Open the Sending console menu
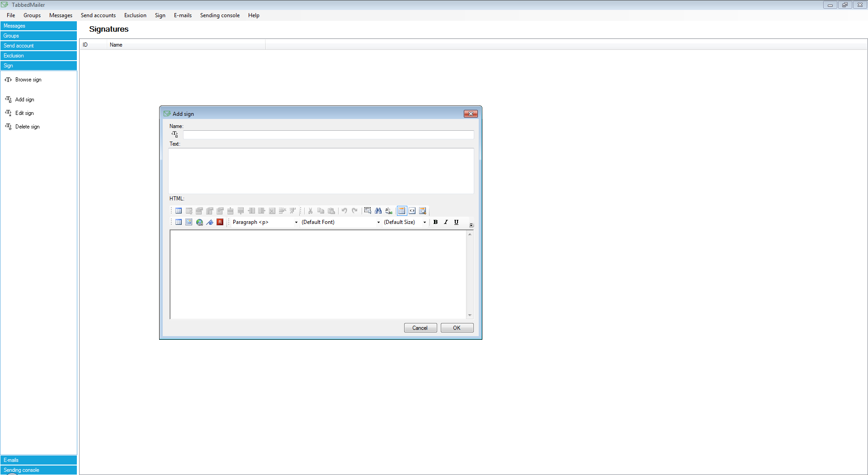 click(x=220, y=15)
